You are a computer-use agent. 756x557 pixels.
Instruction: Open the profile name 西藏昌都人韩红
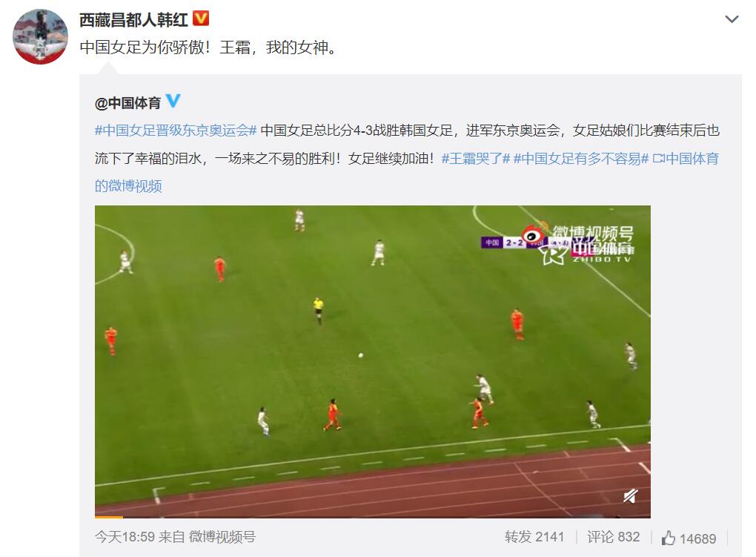pos(133,20)
